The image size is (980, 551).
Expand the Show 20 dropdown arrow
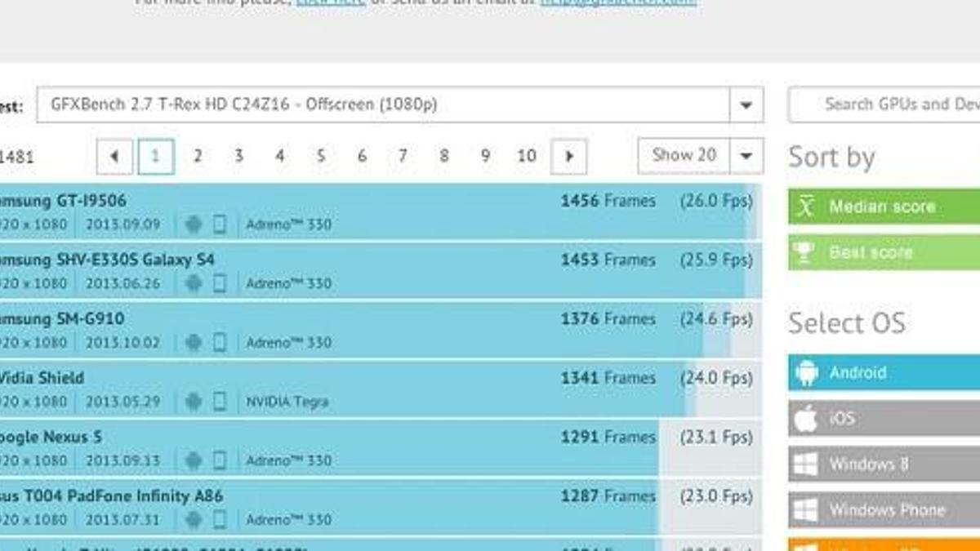click(x=746, y=156)
